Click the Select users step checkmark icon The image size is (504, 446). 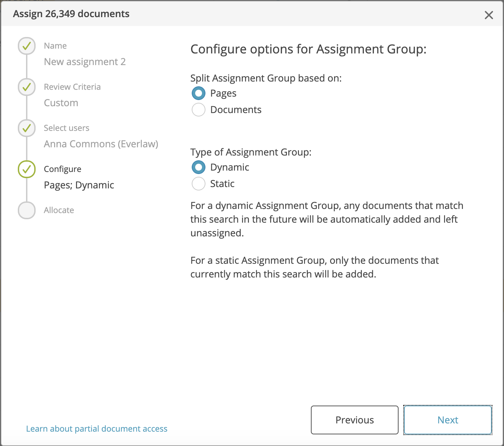[x=27, y=128]
